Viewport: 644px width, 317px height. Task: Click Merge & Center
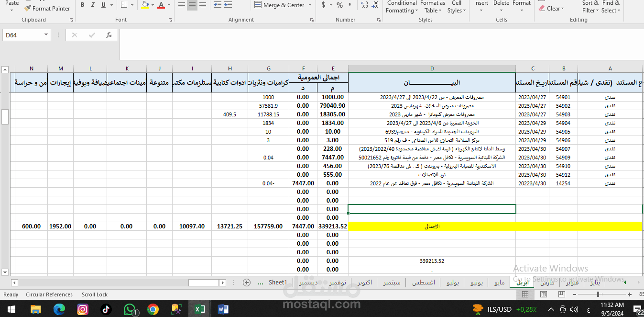[279, 5]
